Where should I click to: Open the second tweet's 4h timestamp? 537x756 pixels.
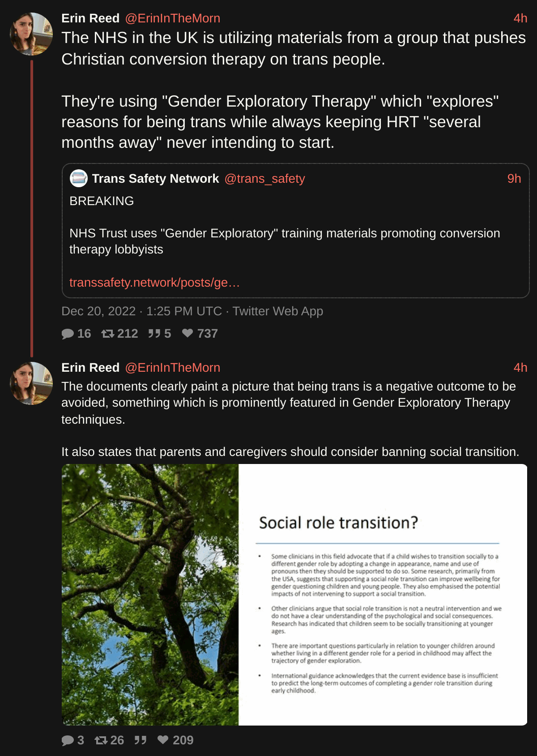tap(520, 368)
